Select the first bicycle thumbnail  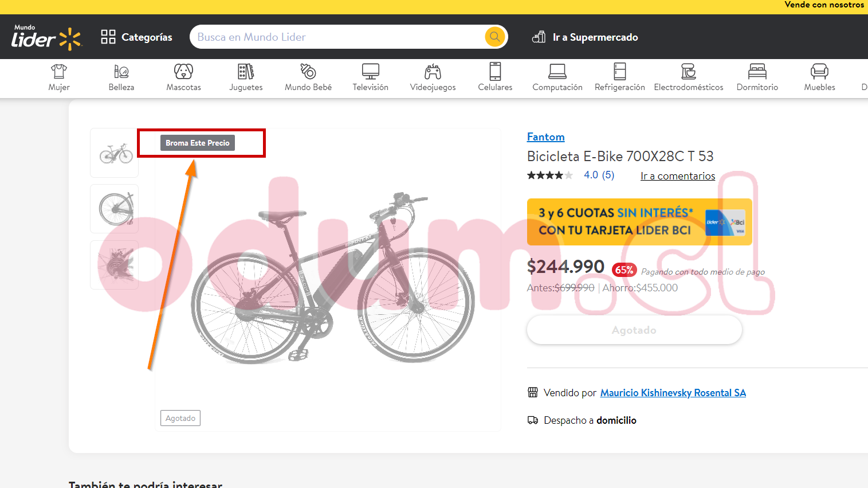[115, 153]
